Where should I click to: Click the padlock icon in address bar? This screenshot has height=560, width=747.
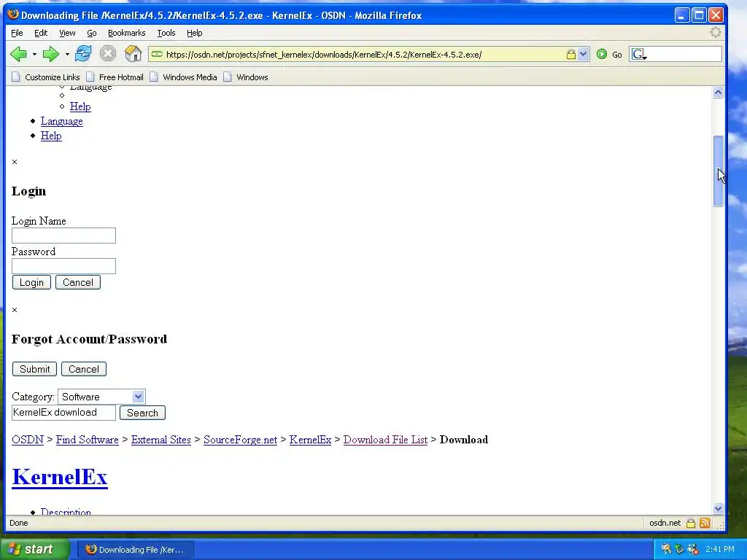pyautogui.click(x=570, y=54)
